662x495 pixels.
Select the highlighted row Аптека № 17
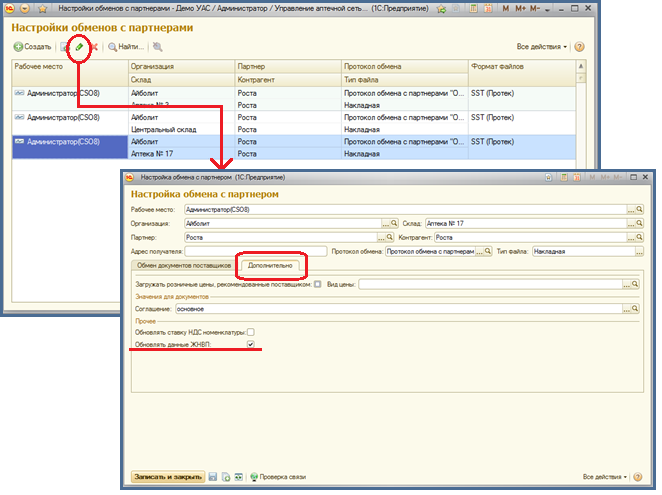[x=294, y=147]
